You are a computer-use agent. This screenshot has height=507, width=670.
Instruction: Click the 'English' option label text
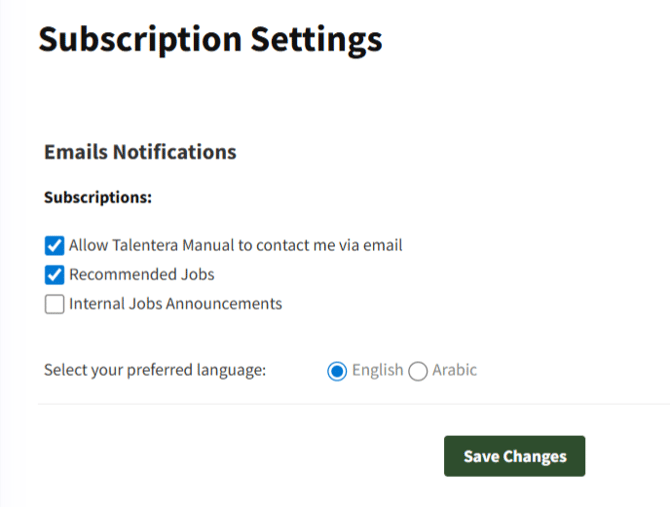pyautogui.click(x=377, y=370)
